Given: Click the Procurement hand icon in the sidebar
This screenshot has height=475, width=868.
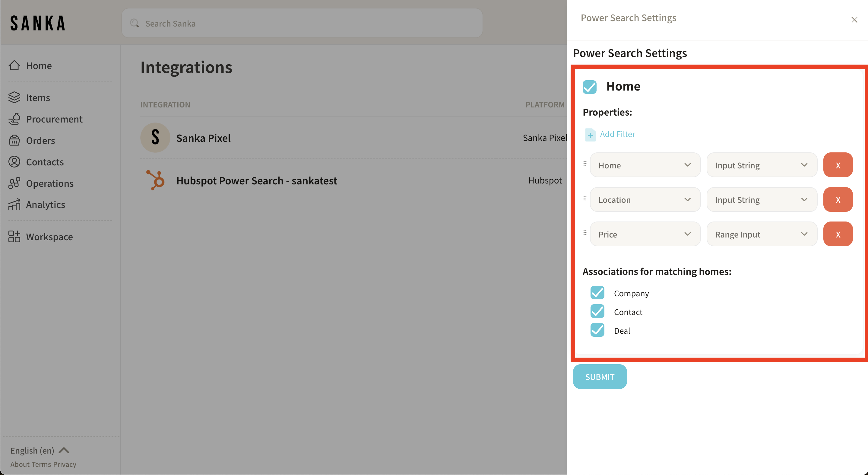Looking at the screenshot, I should coord(14,119).
